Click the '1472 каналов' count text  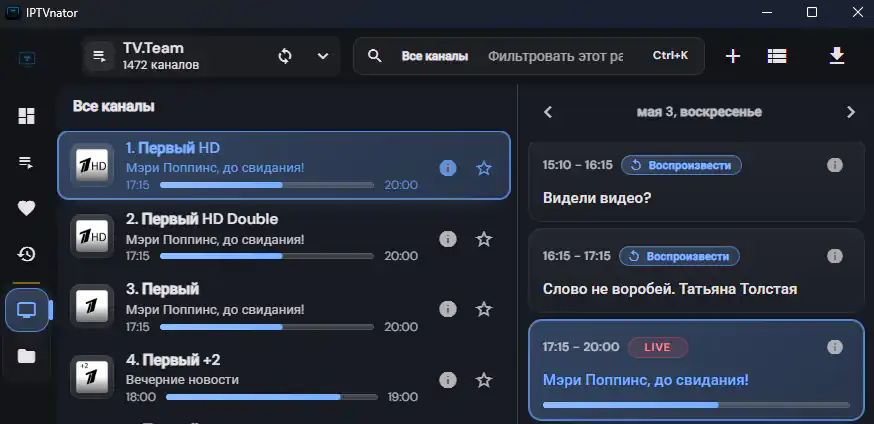coord(161,65)
